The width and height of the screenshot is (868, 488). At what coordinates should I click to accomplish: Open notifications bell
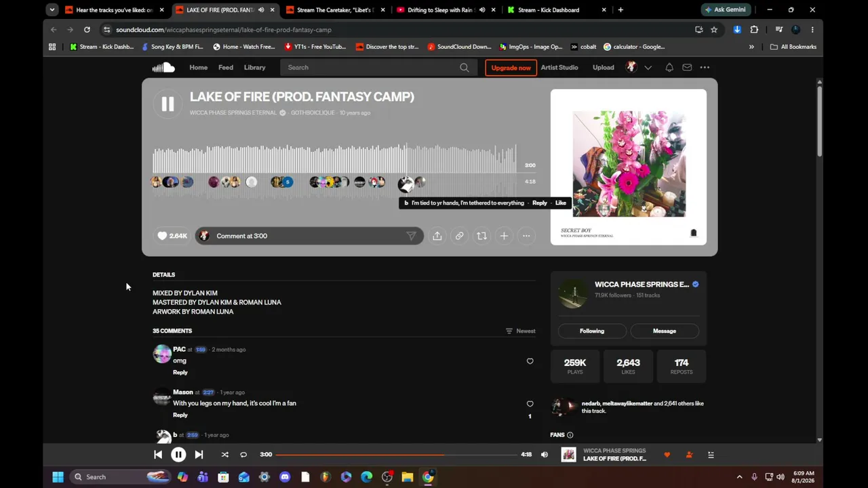point(669,67)
